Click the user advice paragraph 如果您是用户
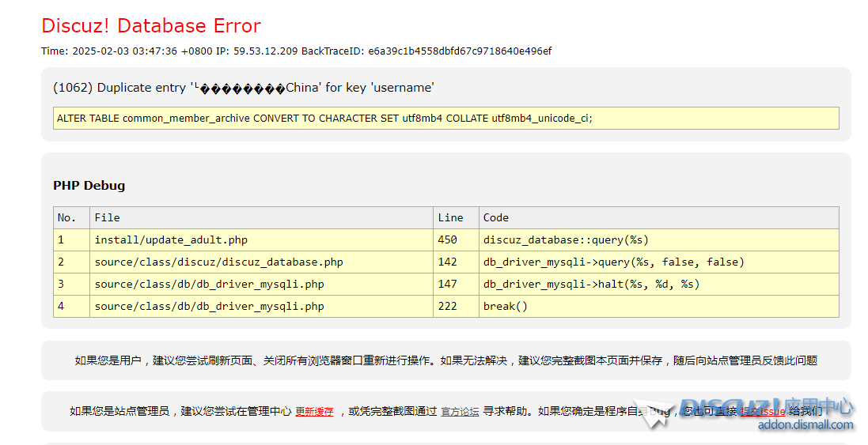Viewport: 868px width, 445px height. pos(445,360)
